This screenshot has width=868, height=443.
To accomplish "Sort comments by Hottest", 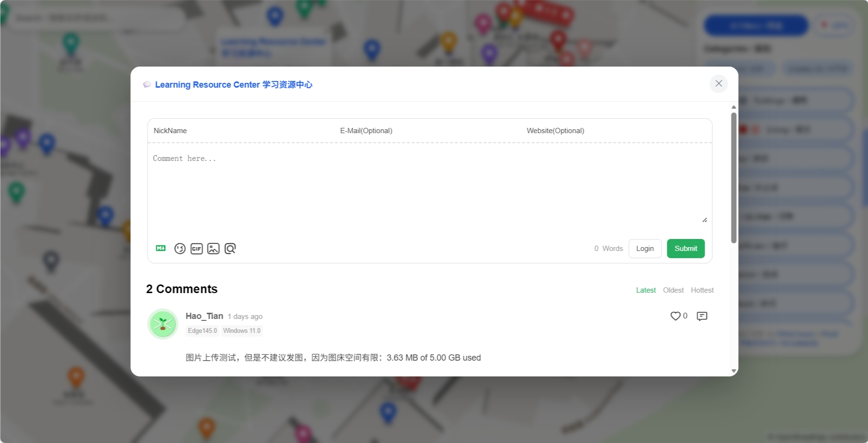I will pos(702,290).
